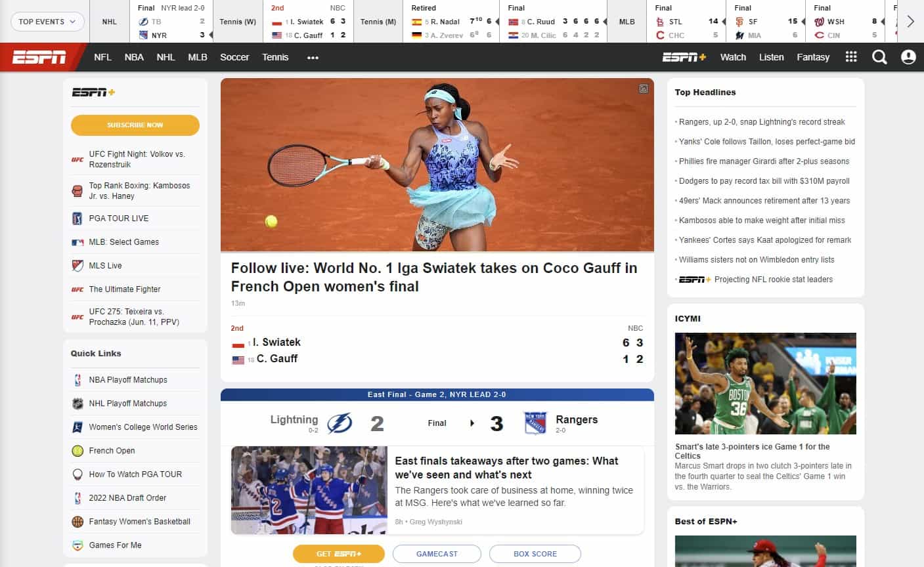The image size is (924, 567).
Task: Click the NBA logo beside NBA Playoff Matchups
Action: click(x=77, y=380)
